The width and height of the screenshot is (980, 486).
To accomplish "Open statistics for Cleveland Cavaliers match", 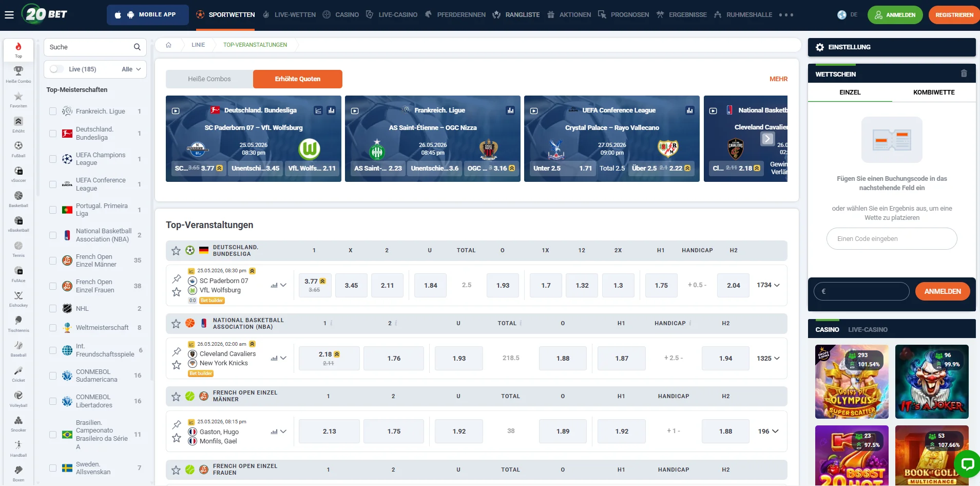I will [274, 359].
